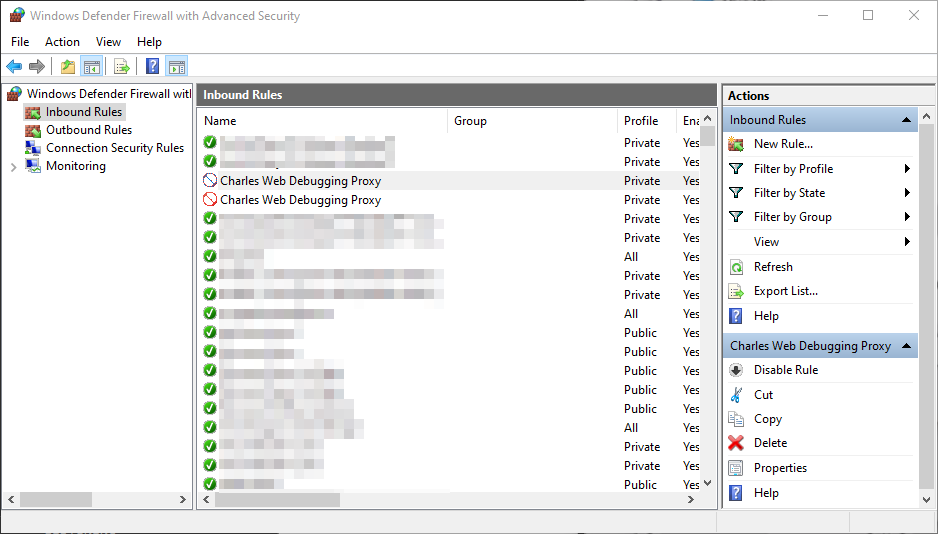Click the Forward arrow toolbar icon
Viewport: 938px width, 534px height.
tap(37, 66)
